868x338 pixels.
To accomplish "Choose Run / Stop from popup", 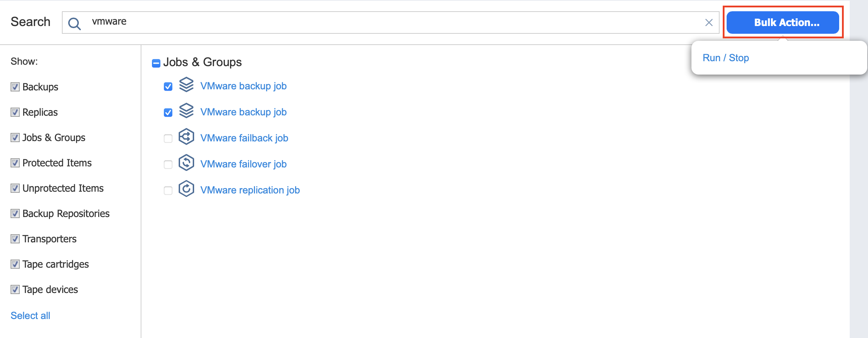I will (x=726, y=58).
